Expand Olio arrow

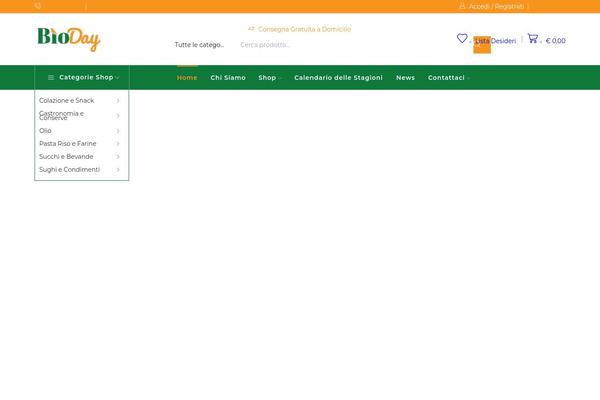pos(118,131)
